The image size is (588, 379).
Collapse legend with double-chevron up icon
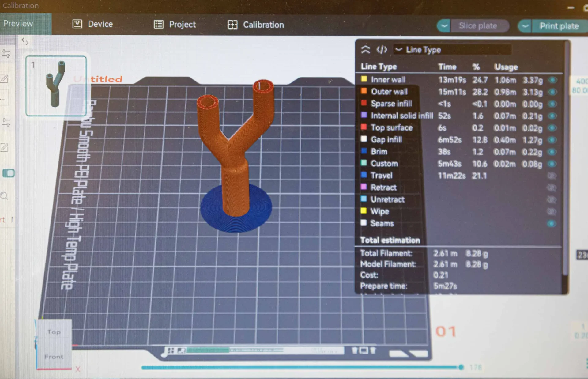pyautogui.click(x=365, y=49)
